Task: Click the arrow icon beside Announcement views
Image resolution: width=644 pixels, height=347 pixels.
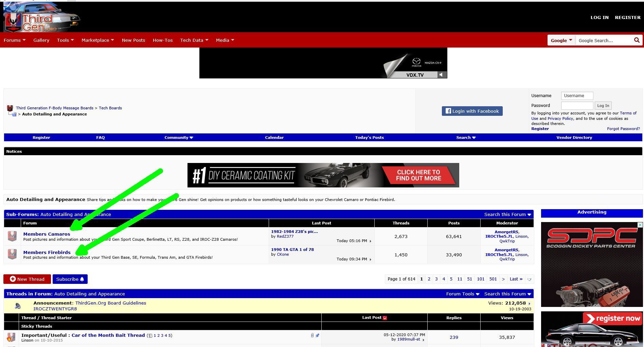Action: (529, 304)
